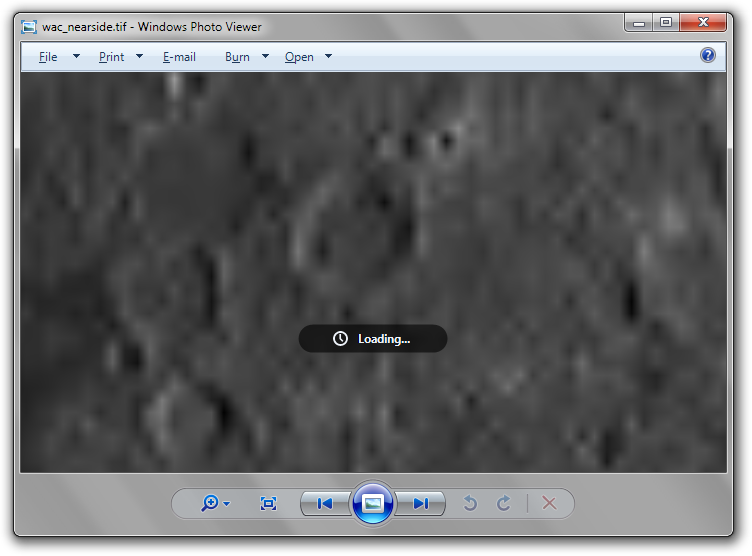Screen dimensions: 752x556
Task: Close the Photo Viewer window
Action: coord(703,23)
